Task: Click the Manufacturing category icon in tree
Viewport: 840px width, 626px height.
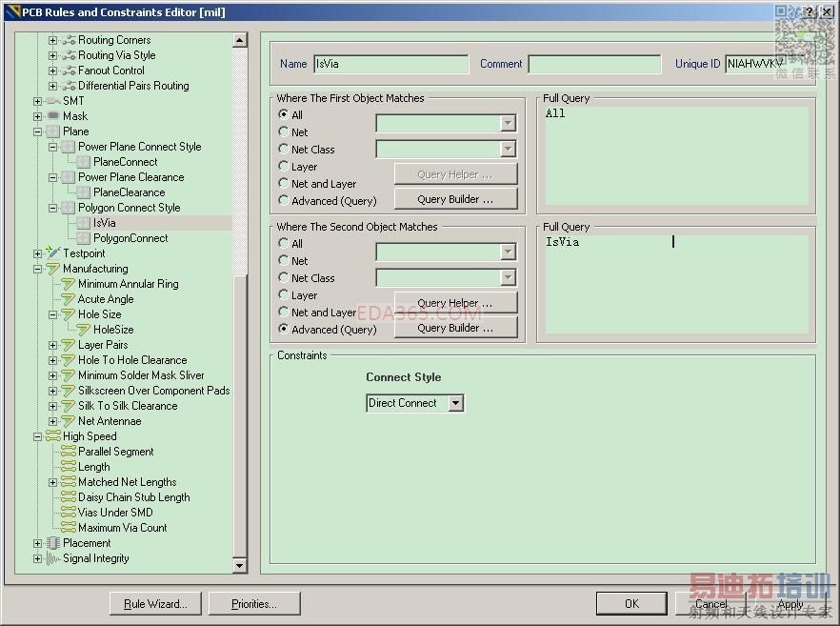Action: [x=52, y=269]
